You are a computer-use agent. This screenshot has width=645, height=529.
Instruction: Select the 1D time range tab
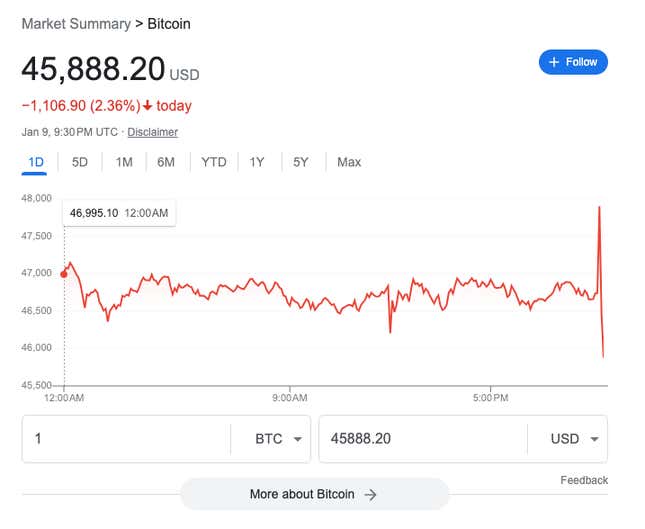(35, 162)
